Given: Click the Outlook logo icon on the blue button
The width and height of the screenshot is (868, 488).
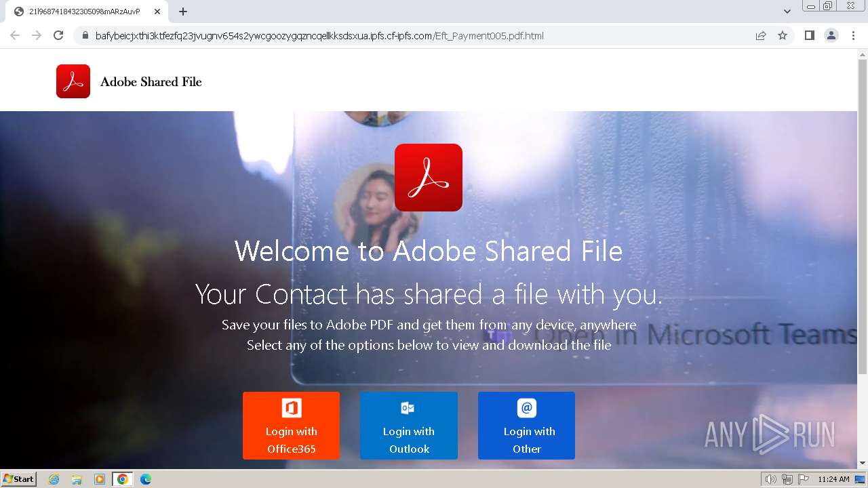Looking at the screenshot, I should [408, 407].
